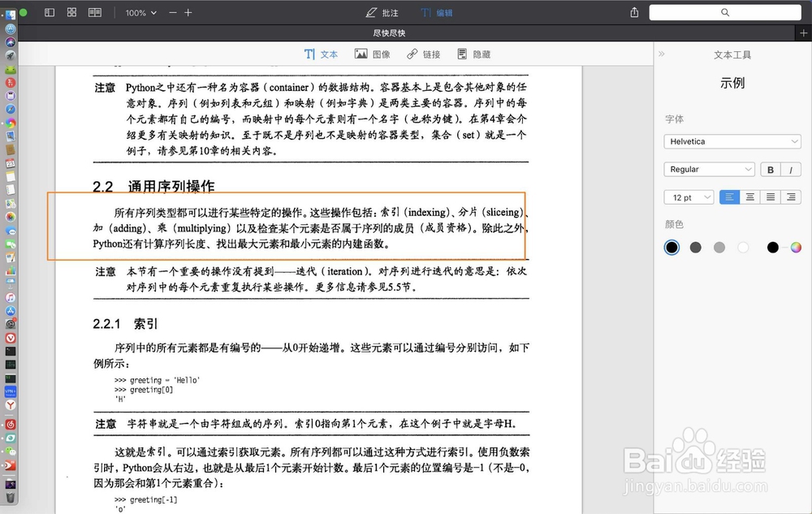
Task: Open System Preferences with badge in dock
Action: click(x=11, y=325)
